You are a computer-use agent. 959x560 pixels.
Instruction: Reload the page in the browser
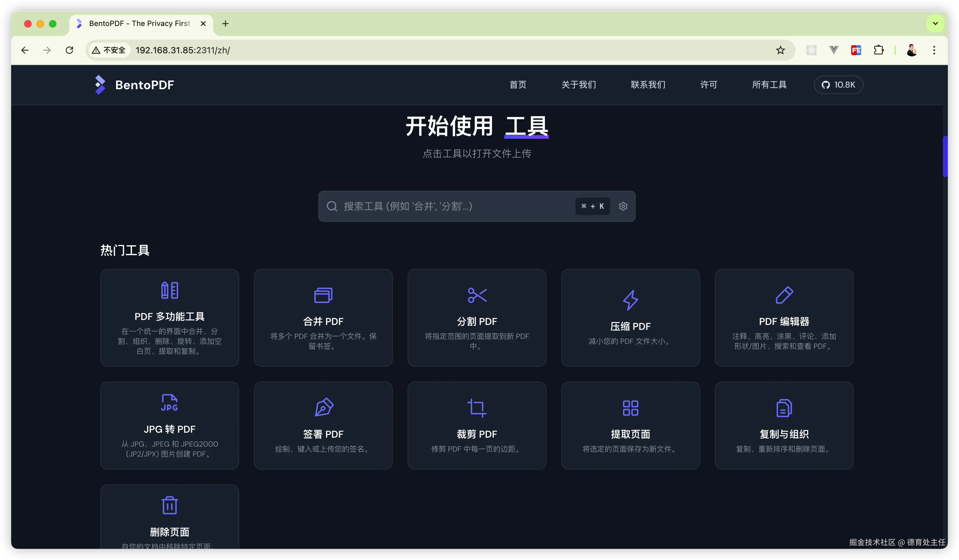tap(69, 50)
